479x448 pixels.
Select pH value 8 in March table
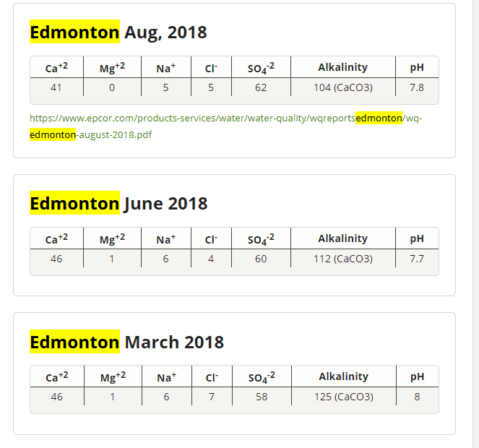[x=418, y=397]
